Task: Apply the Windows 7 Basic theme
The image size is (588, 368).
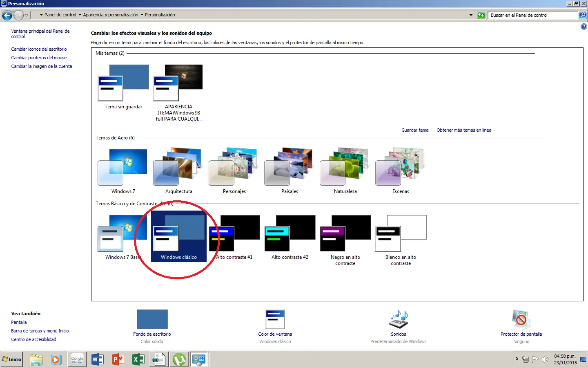Action: pos(123,237)
